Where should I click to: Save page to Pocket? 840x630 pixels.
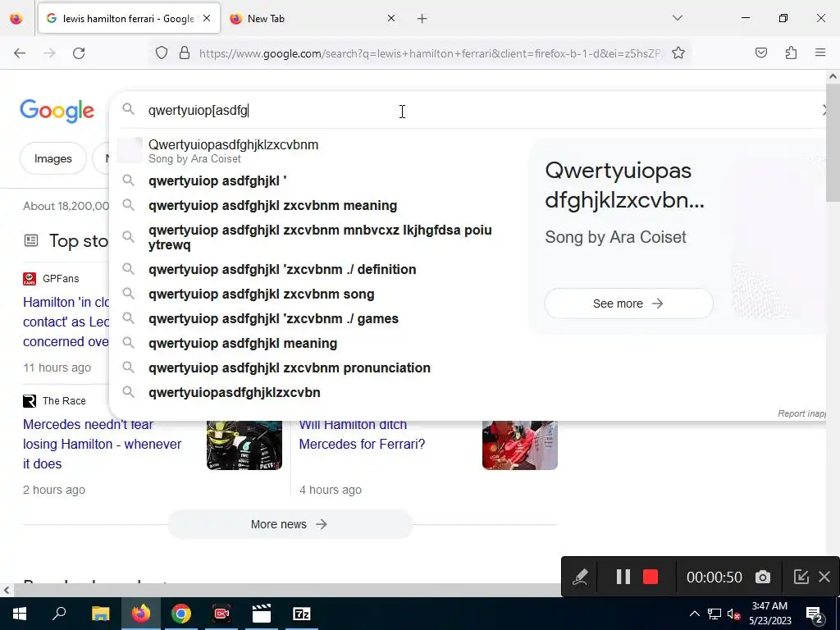click(x=761, y=53)
